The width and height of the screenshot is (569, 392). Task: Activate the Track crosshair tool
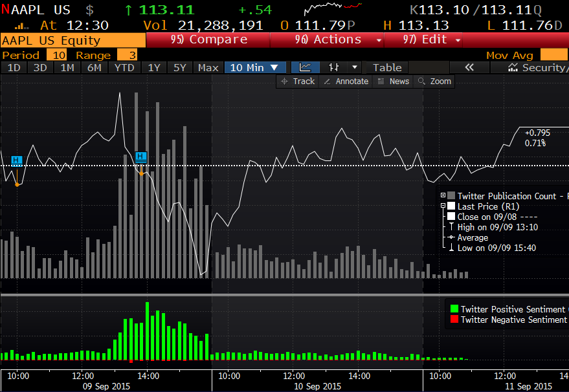pos(298,82)
